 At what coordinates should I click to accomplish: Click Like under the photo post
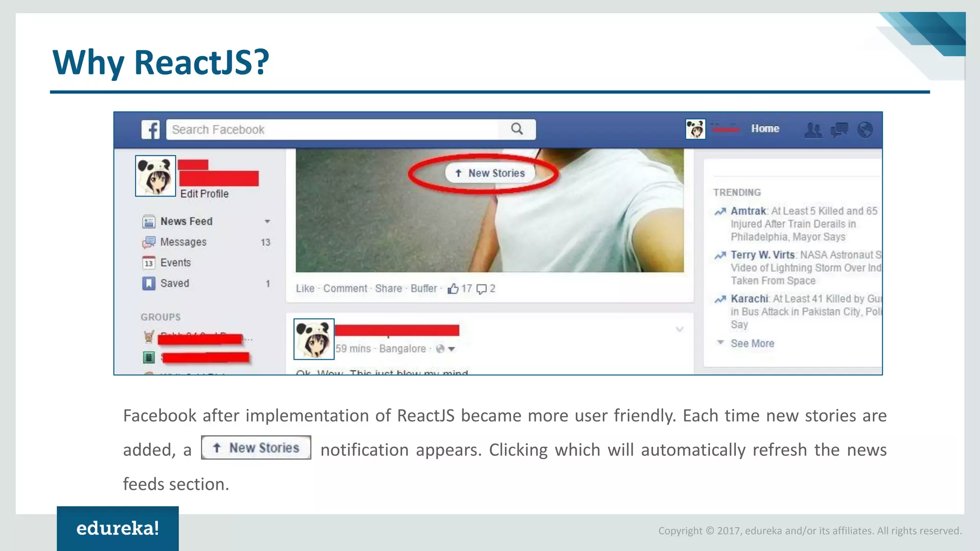pos(305,288)
